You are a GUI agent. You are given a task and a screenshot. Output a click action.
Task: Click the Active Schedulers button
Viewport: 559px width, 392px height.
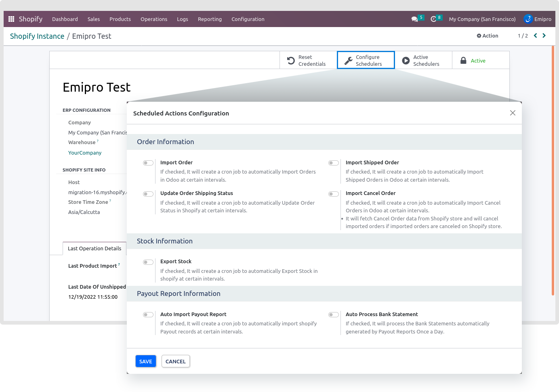(423, 61)
